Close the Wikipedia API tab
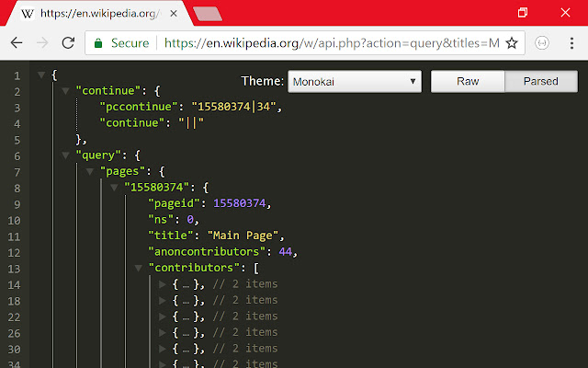 pos(175,14)
